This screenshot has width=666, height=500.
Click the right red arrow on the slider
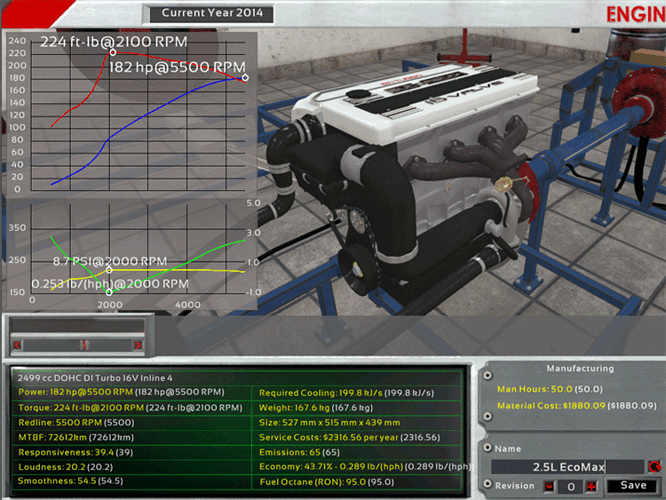click(x=137, y=345)
